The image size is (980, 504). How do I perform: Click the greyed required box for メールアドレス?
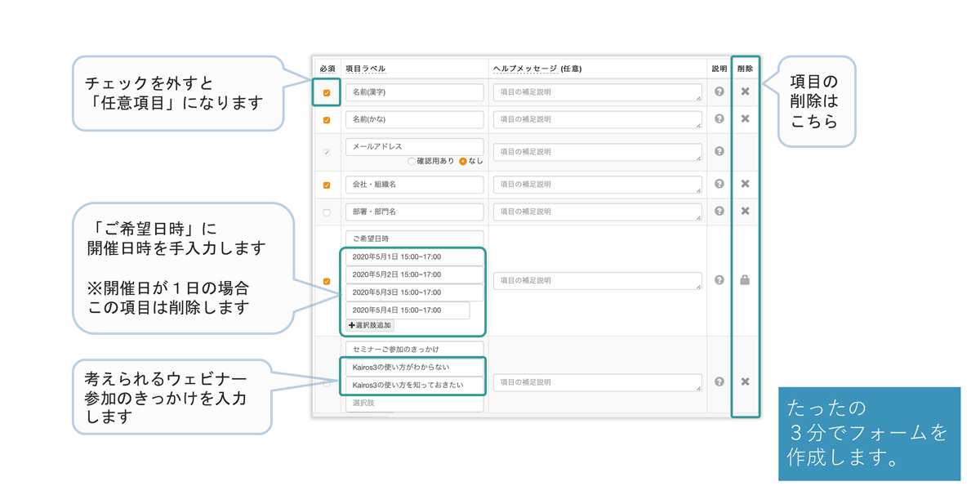coord(327,152)
